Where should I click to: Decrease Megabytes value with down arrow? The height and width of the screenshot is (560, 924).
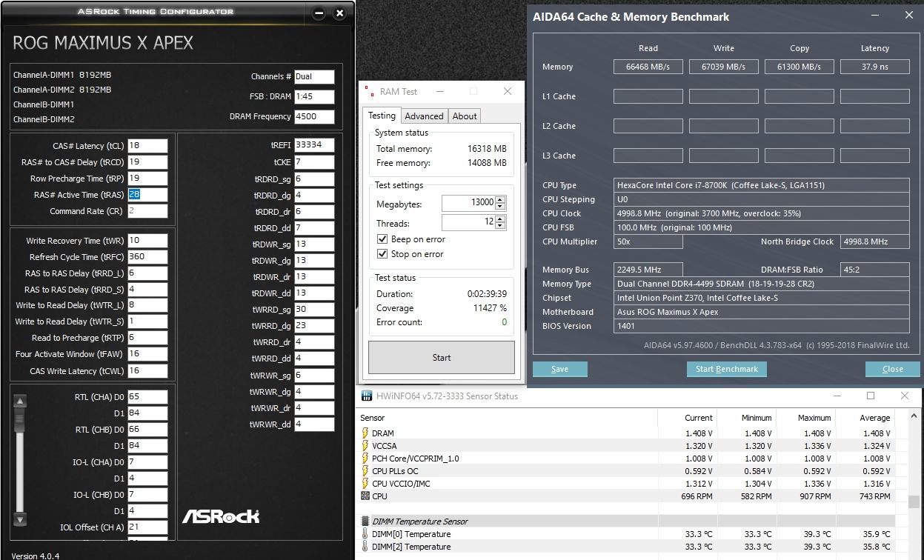(x=500, y=206)
